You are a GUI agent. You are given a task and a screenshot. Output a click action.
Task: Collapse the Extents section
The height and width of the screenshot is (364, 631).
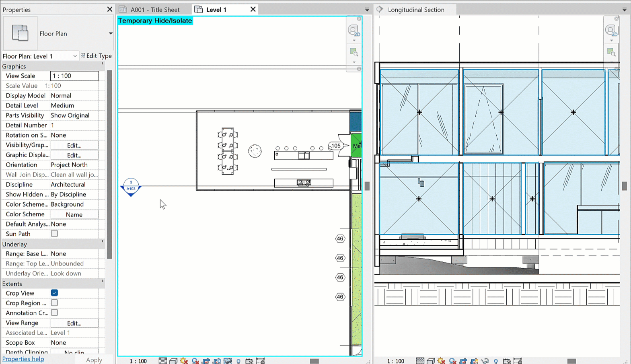103,281
